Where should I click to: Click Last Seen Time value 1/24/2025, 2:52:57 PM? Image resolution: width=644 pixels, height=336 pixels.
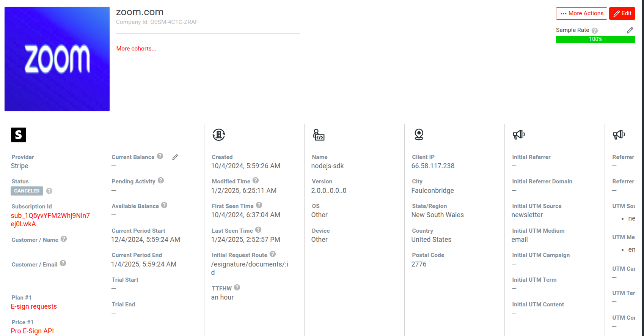click(x=246, y=240)
